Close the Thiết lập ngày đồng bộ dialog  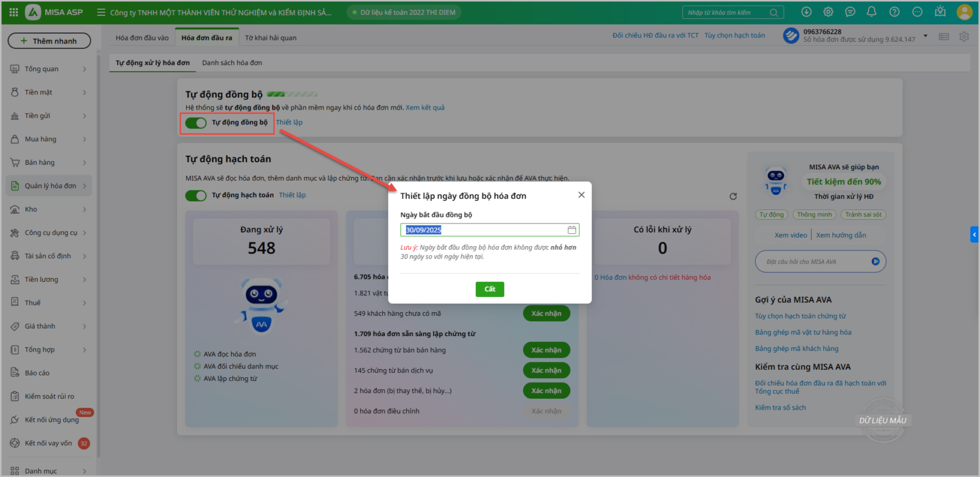(x=581, y=195)
